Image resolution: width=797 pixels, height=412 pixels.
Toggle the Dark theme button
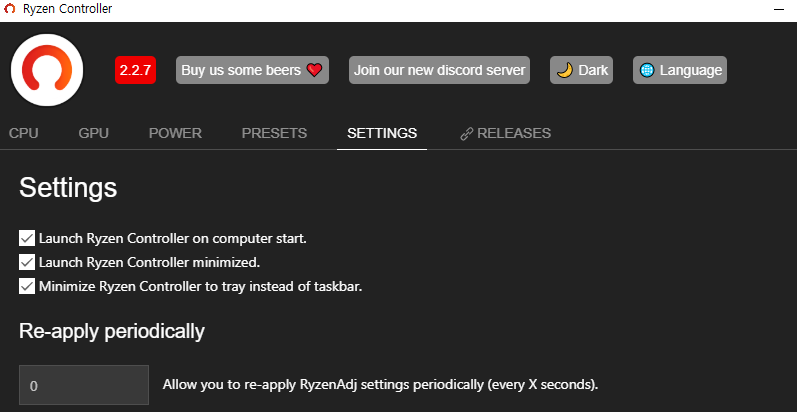point(581,70)
